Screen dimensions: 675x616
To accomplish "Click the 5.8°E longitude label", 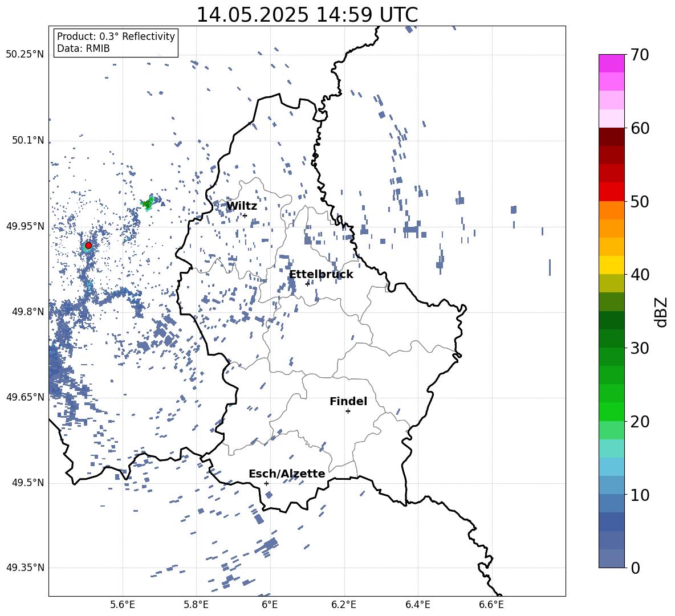I will (196, 605).
